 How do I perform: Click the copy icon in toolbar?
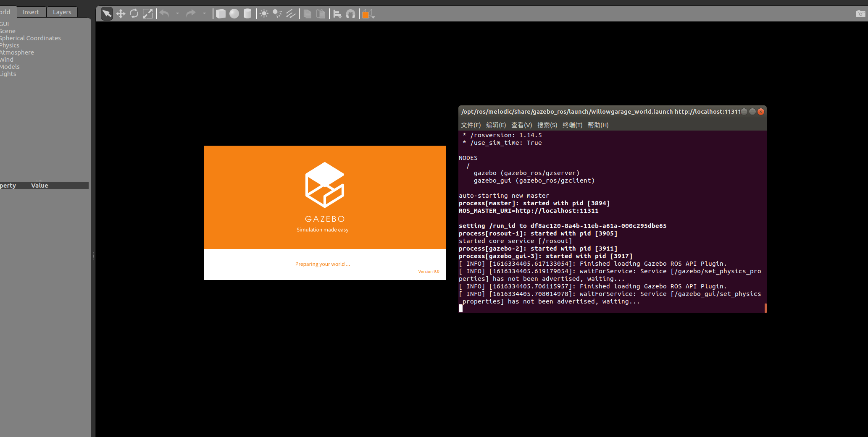point(307,14)
